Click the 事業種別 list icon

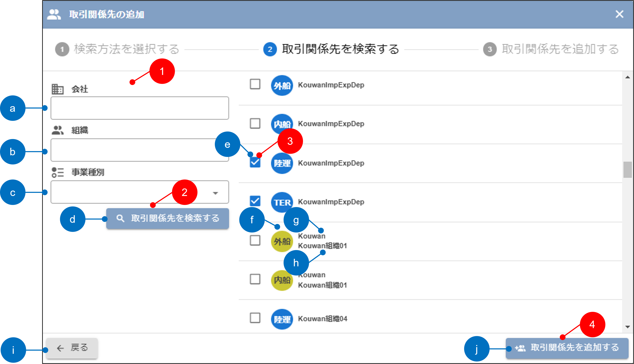(x=57, y=172)
